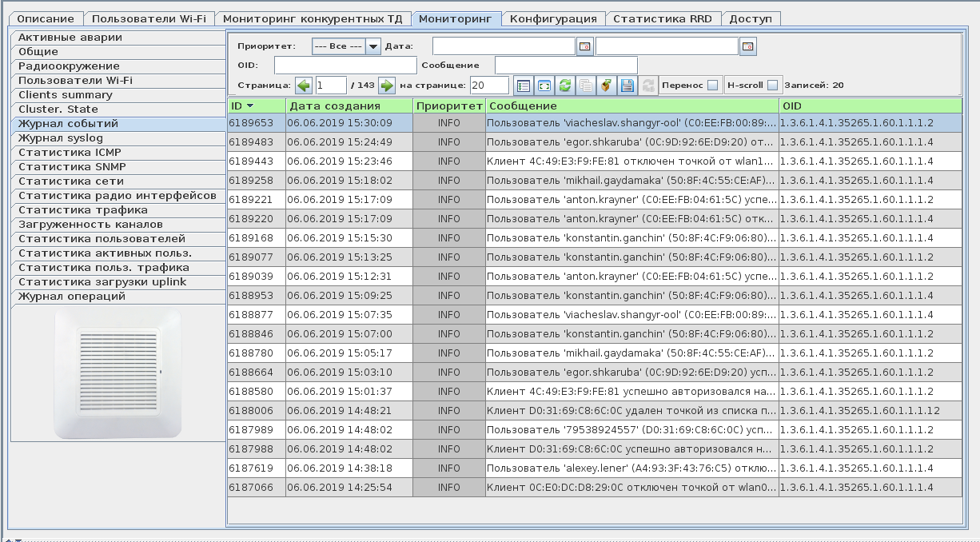Viewport: 980px width, 542px height.
Task: Go to the previous page with green left arrow
Action: coord(304,86)
